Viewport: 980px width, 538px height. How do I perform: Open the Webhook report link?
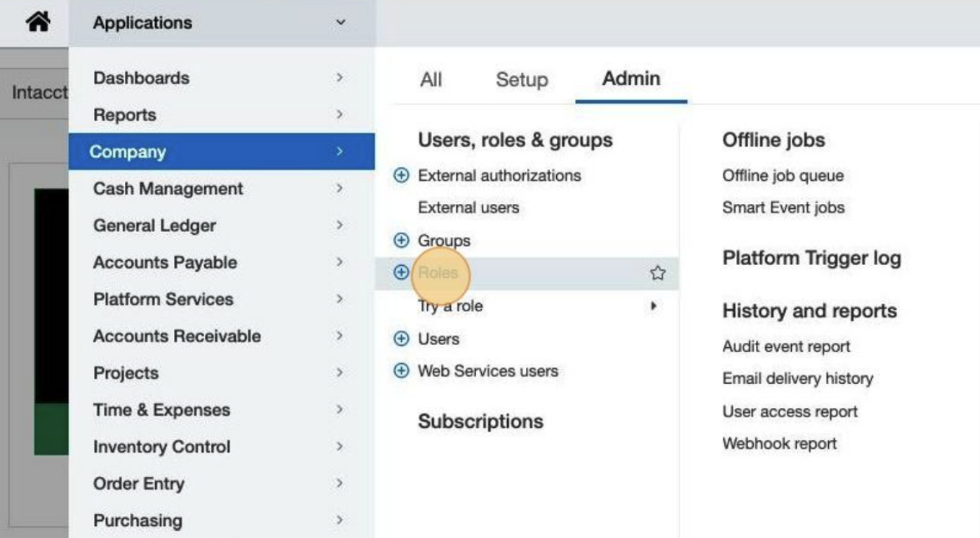(779, 443)
